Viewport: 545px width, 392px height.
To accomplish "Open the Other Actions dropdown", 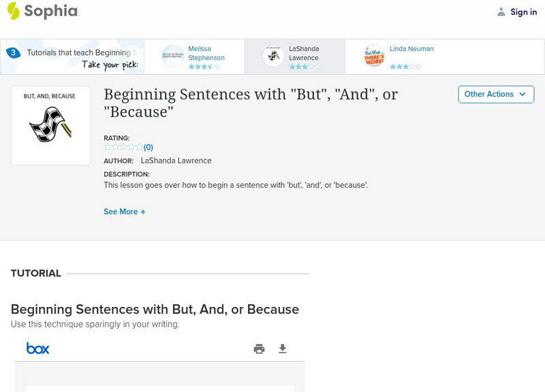I will tap(495, 95).
